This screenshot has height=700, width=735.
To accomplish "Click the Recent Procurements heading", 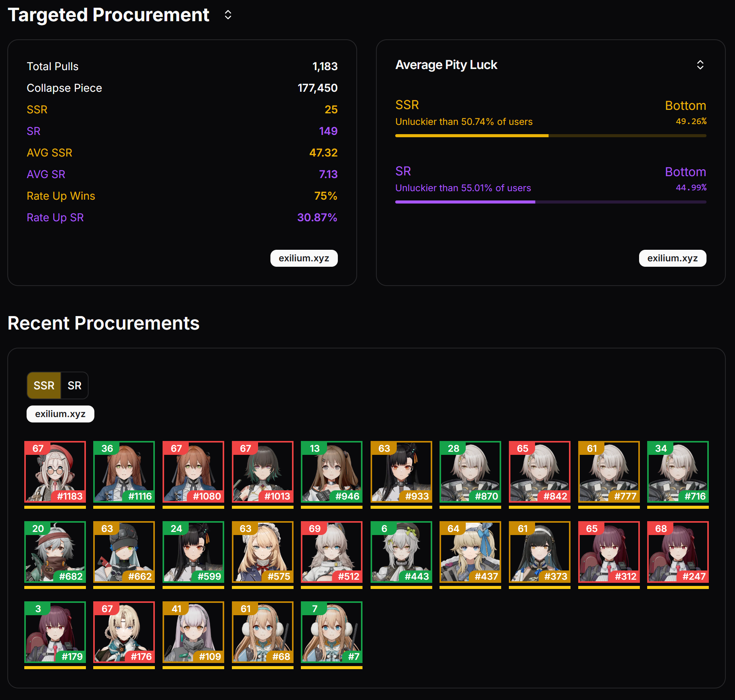I will click(x=104, y=323).
